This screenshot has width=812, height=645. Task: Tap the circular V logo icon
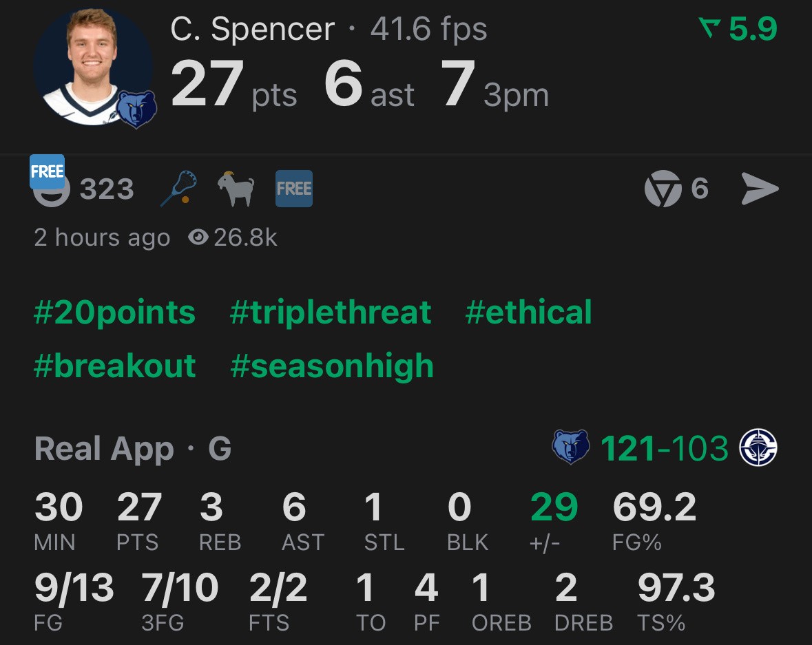[663, 189]
